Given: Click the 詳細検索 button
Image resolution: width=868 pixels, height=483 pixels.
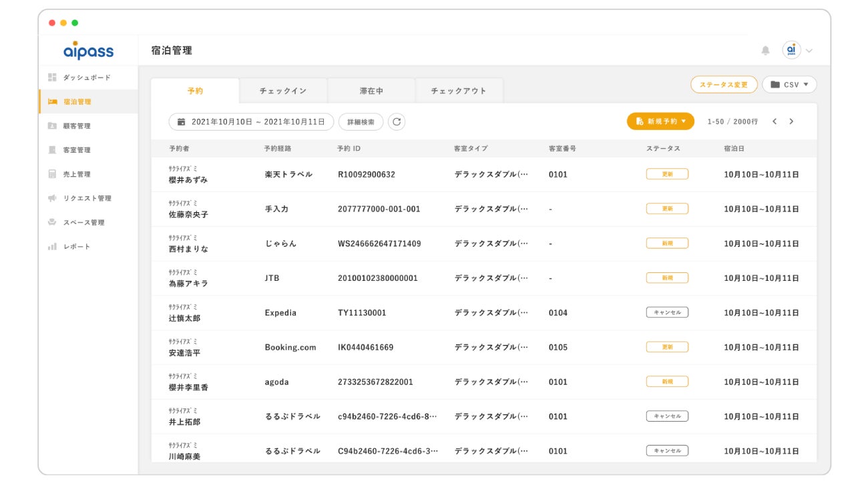Looking at the screenshot, I should (361, 121).
